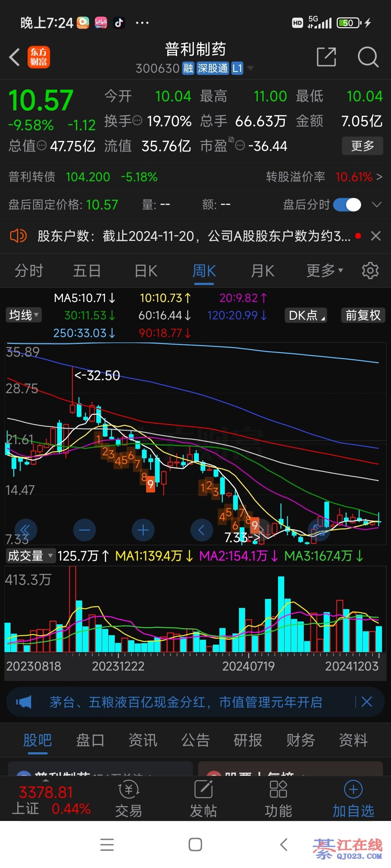Tap the 发帖 post icon
Image resolution: width=391 pixels, height=868 pixels.
click(x=203, y=799)
